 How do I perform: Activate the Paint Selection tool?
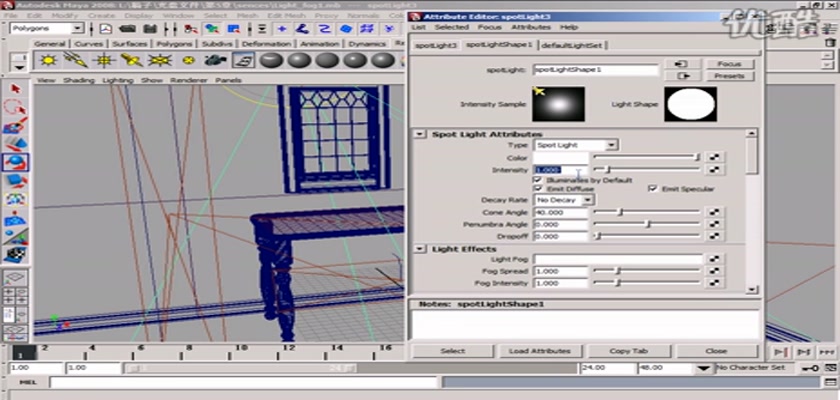[x=16, y=126]
